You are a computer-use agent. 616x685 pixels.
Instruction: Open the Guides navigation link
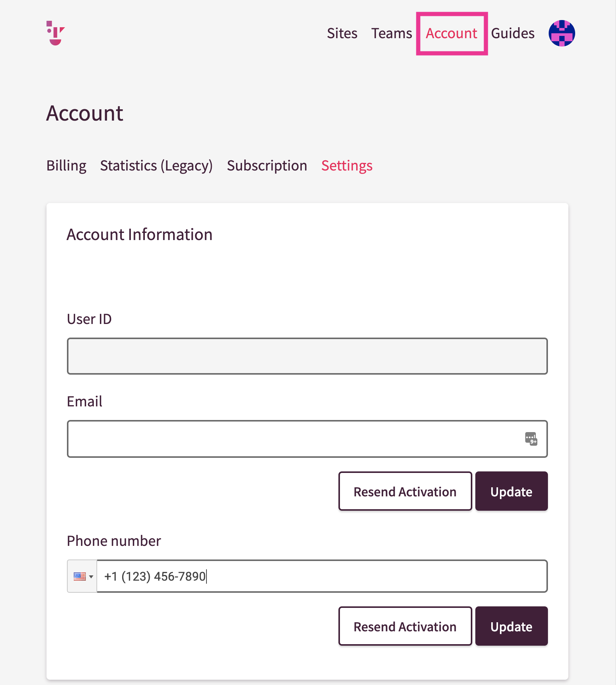[512, 33]
